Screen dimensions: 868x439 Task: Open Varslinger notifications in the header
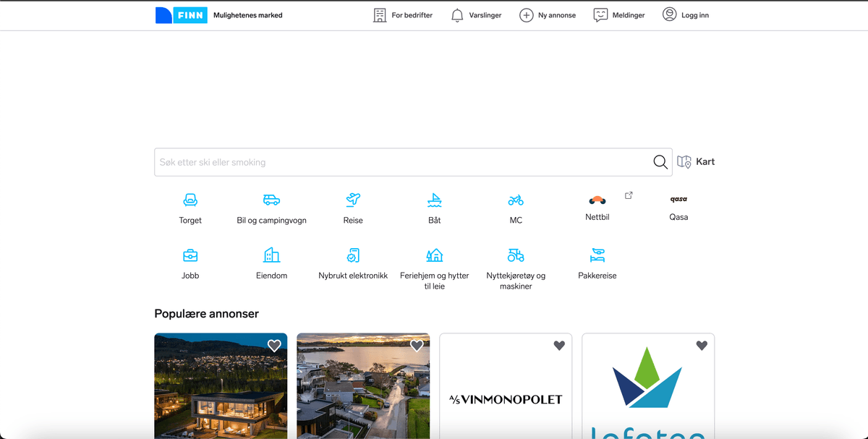(476, 15)
